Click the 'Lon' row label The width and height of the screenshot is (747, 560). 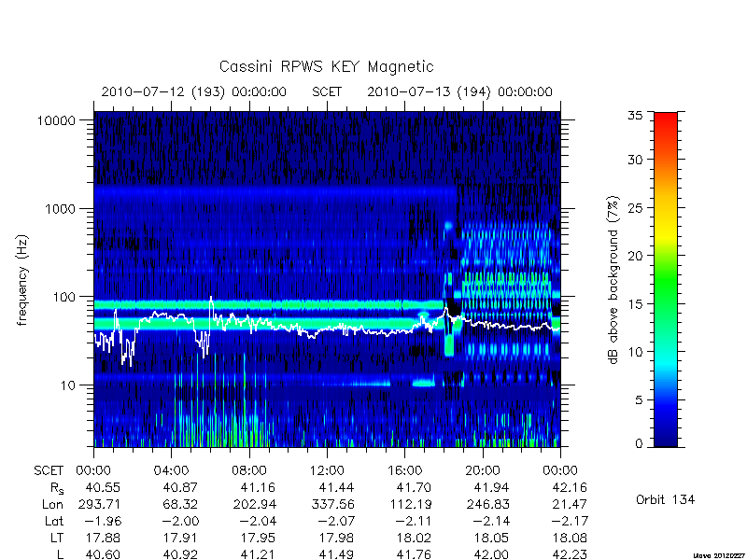tap(52, 504)
